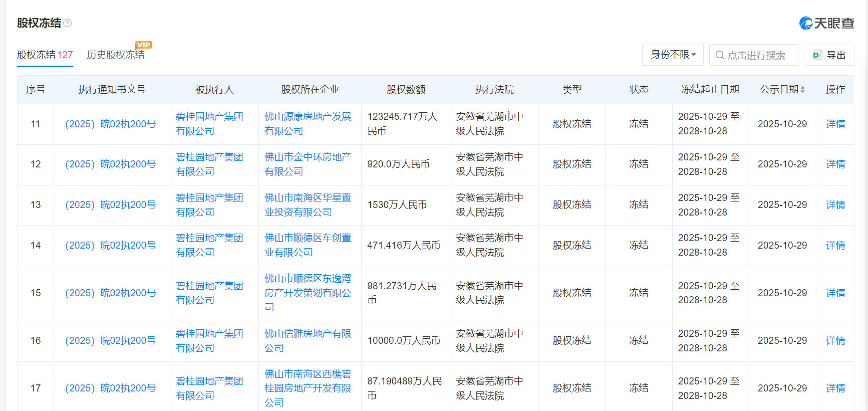This screenshot has width=868, height=411.
Task: Focus the 点击进行搜索 search field
Action: point(754,55)
